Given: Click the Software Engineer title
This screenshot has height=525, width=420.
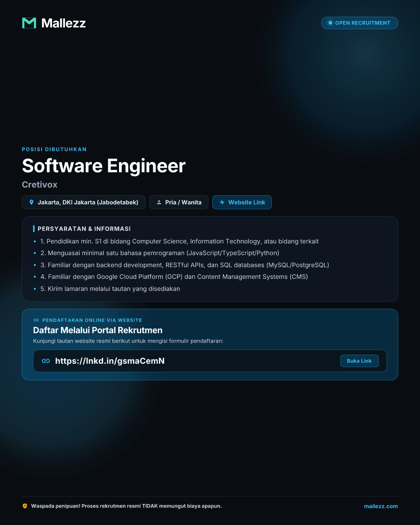Looking at the screenshot, I should click(x=104, y=166).
